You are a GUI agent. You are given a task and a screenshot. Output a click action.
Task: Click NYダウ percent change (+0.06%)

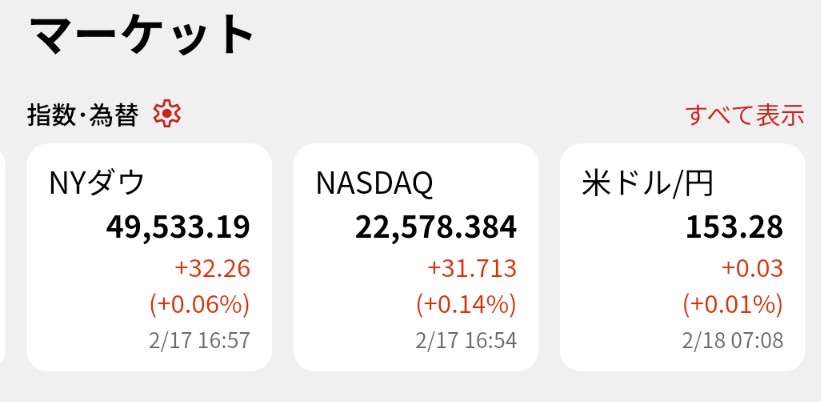tap(200, 303)
